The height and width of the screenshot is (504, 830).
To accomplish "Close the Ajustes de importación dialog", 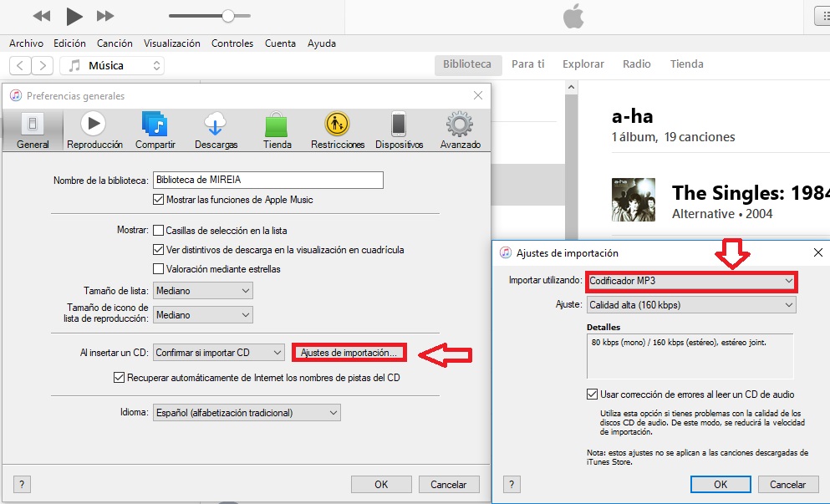I will 817,253.
